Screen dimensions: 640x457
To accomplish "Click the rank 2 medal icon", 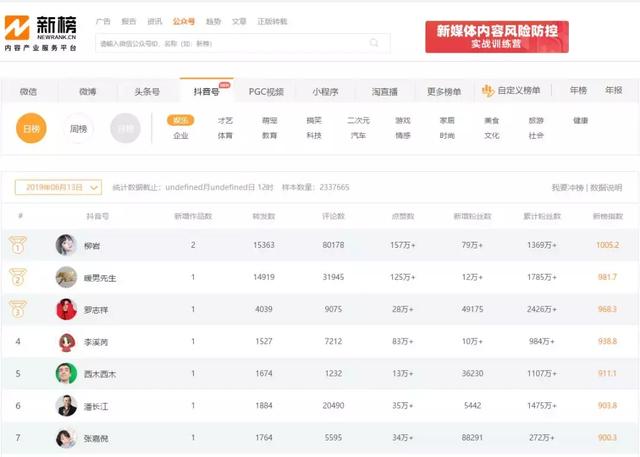I will coord(18,277).
